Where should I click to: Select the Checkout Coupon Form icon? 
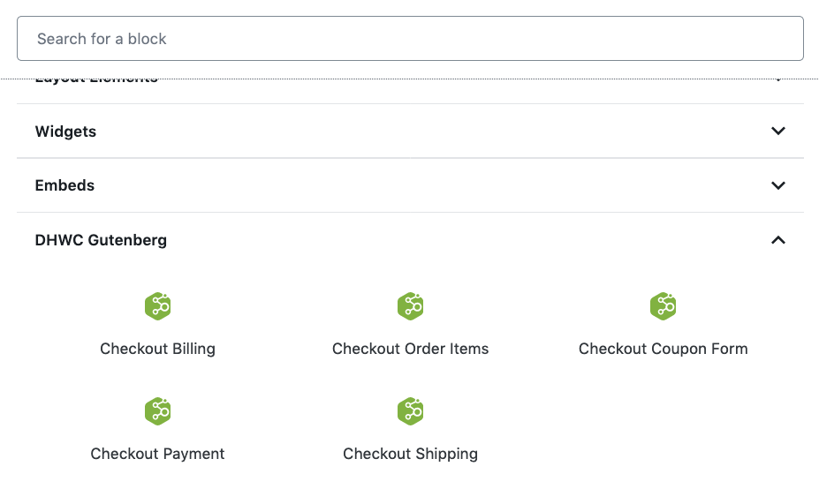pos(663,305)
